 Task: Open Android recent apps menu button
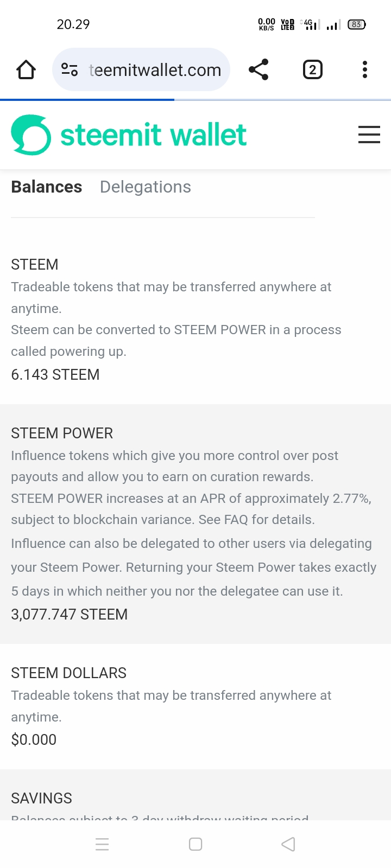pos(102,844)
